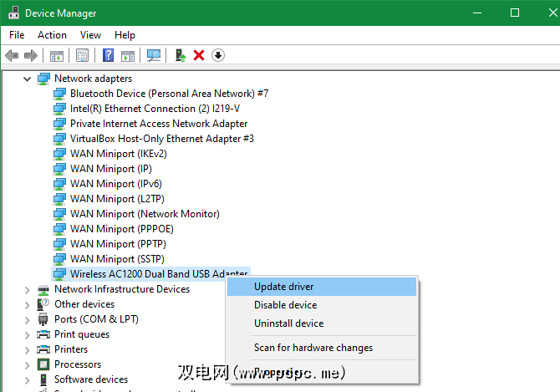Expand the Other devices category
The width and height of the screenshot is (560, 392).
27,305
